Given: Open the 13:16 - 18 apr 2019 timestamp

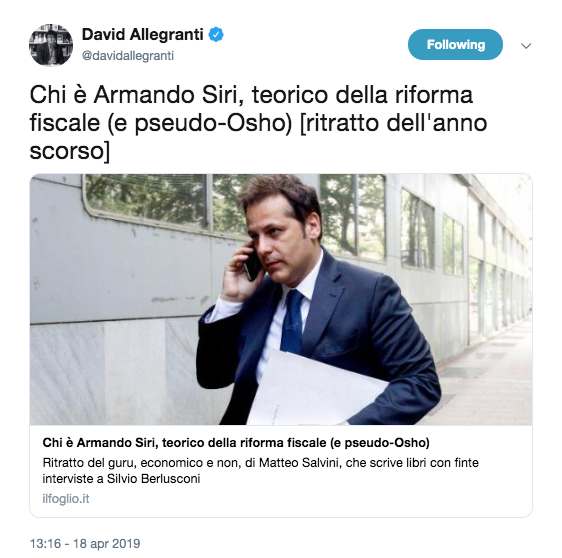Looking at the screenshot, I should 85,544.
